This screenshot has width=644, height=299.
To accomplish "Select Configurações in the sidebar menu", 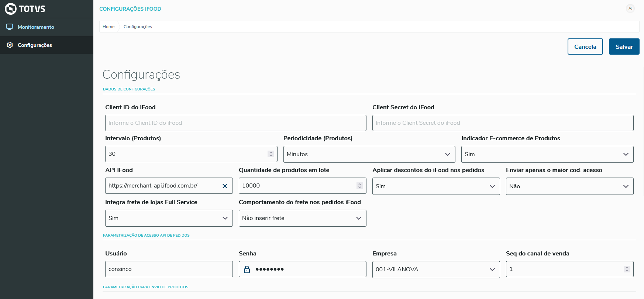I will click(x=35, y=45).
